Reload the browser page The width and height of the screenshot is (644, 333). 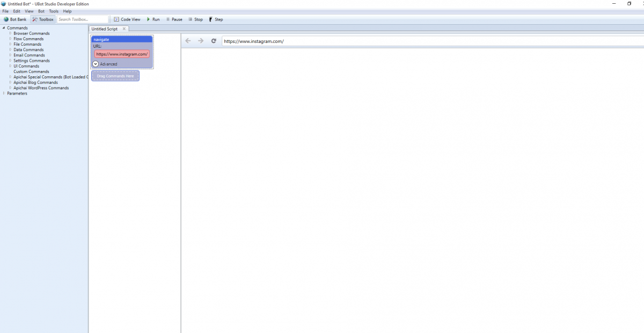214,41
